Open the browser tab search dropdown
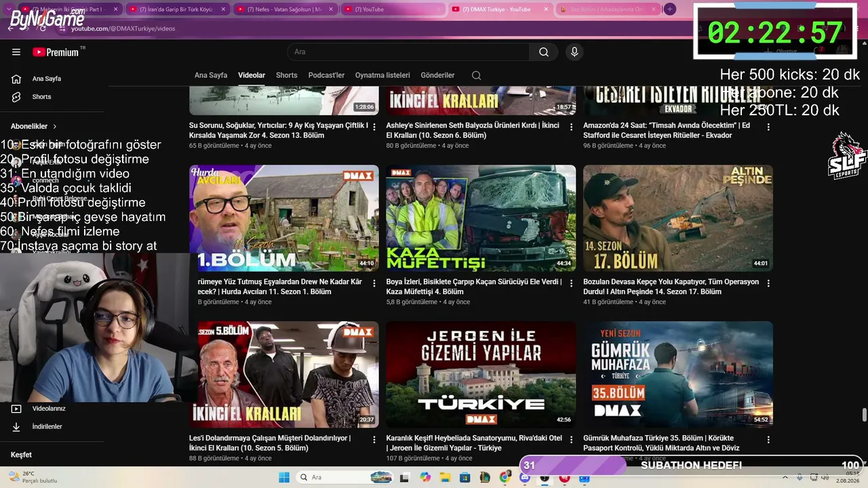 [9, 9]
